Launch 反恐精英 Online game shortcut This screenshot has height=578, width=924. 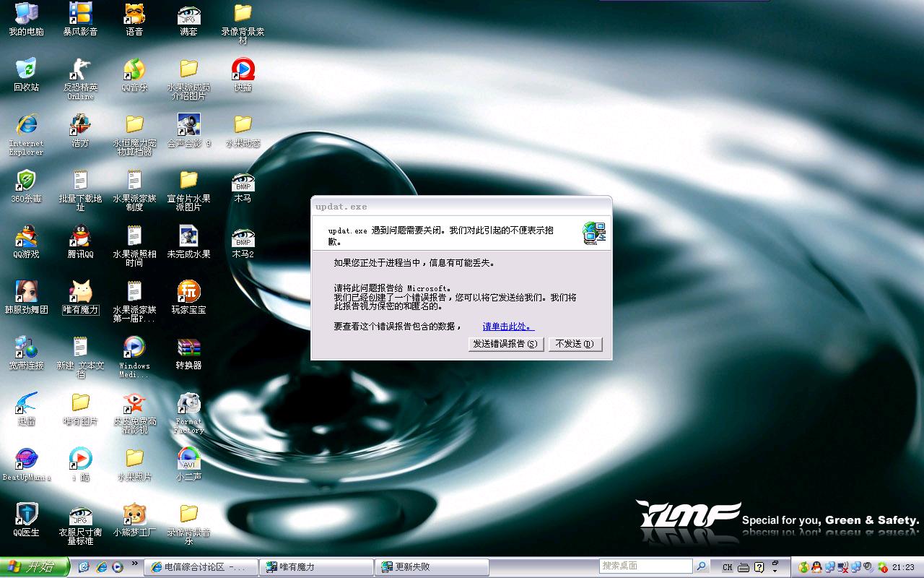80,79
